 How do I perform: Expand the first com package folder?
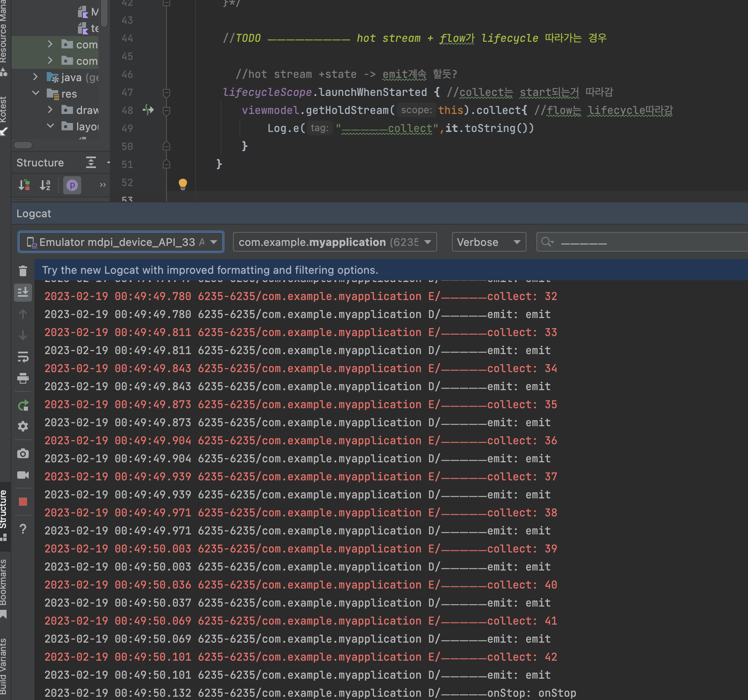[50, 44]
